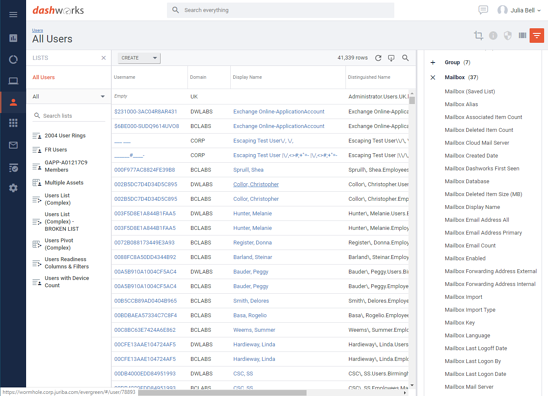This screenshot has height=396, width=548.
Task: Select the All Users list
Action: pos(44,77)
